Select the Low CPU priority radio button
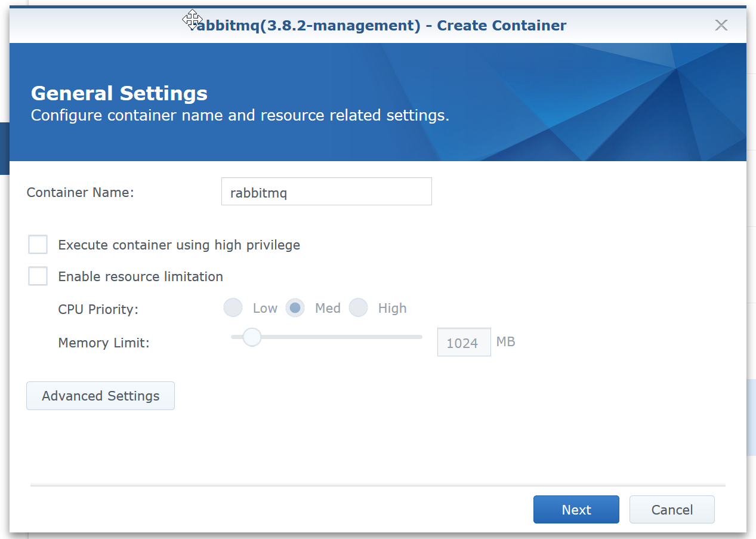Viewport: 756px width, 539px height. coord(233,308)
